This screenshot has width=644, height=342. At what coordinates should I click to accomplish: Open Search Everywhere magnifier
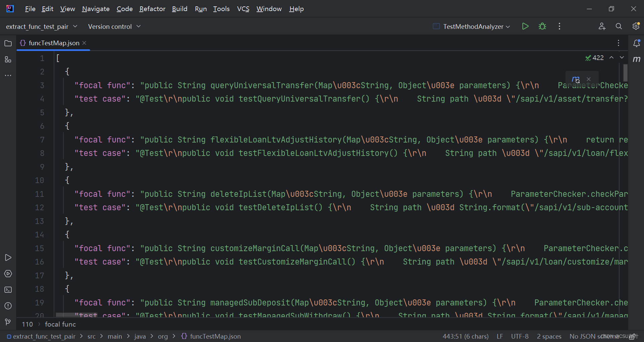pos(619,26)
